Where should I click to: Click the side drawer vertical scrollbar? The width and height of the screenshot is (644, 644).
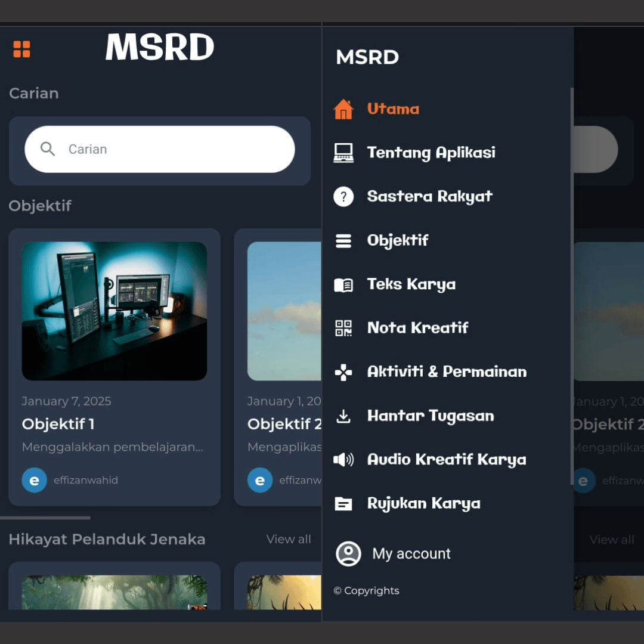tap(572, 286)
